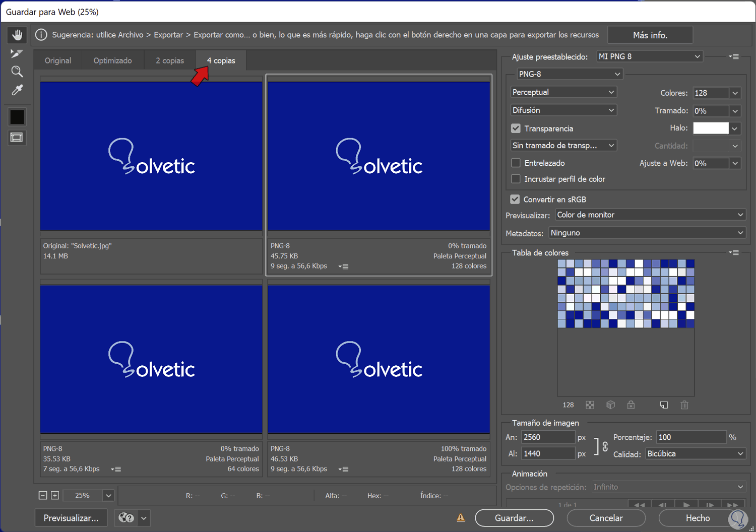The image size is (756, 532).
Task: Open the 25% zoom level dropdown
Action: click(x=108, y=496)
